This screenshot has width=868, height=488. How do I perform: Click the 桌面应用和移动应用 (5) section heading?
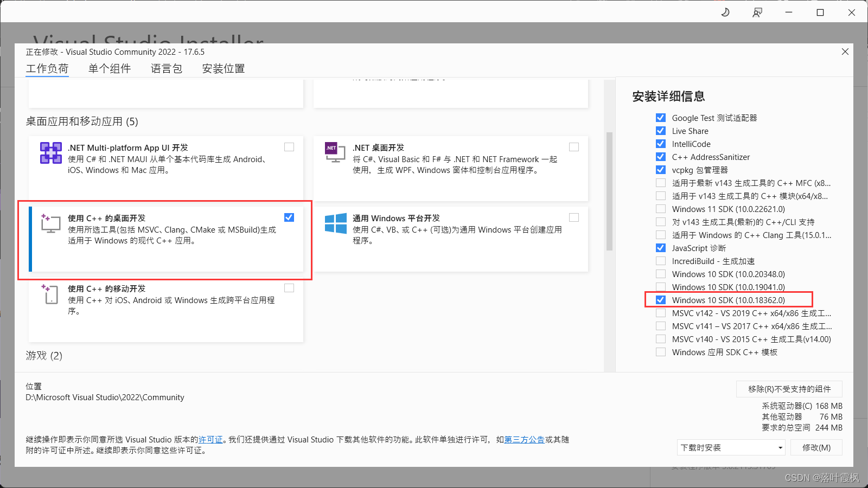pos(82,121)
